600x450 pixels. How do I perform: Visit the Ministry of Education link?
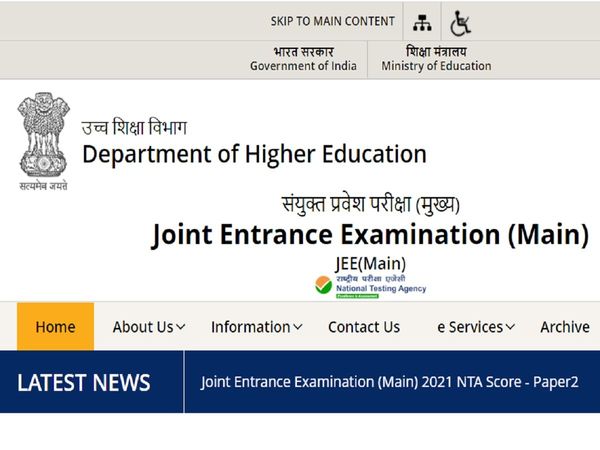coord(436,59)
